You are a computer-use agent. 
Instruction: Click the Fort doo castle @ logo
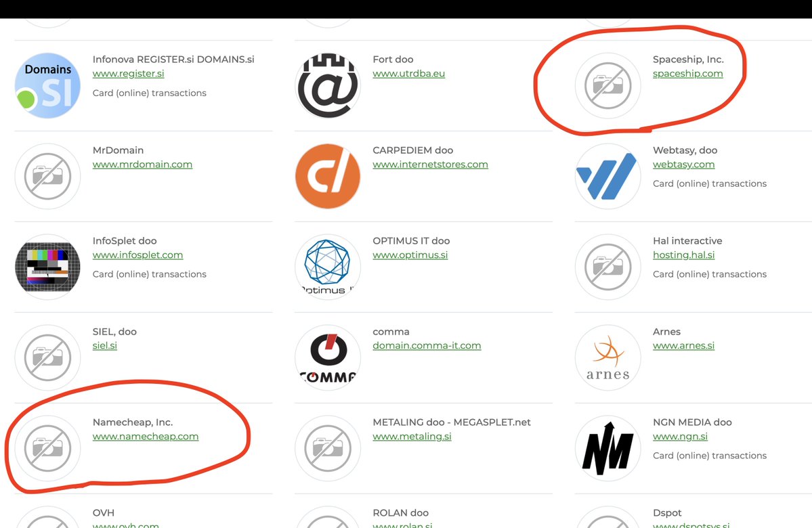pos(328,85)
